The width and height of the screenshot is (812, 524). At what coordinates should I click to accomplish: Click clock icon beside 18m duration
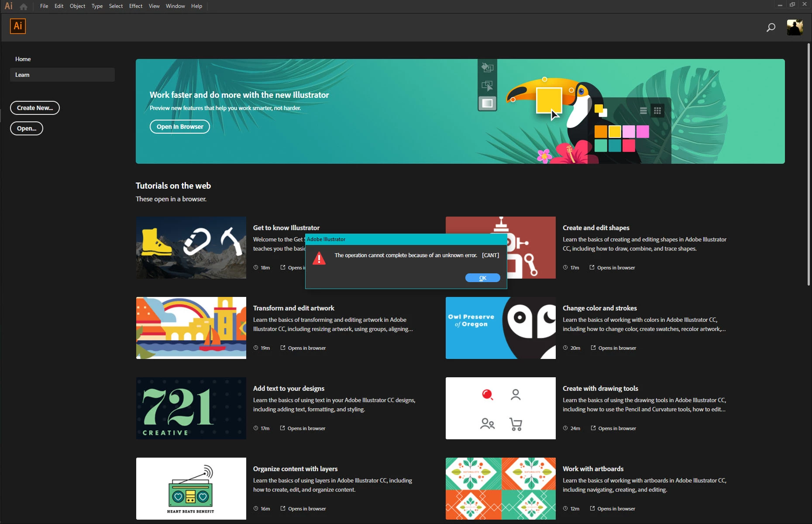(x=256, y=268)
